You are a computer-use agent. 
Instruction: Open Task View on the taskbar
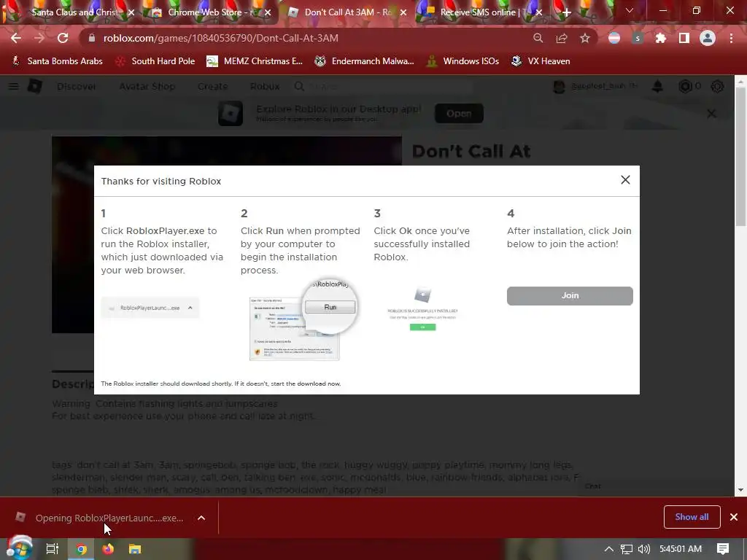(x=52, y=549)
